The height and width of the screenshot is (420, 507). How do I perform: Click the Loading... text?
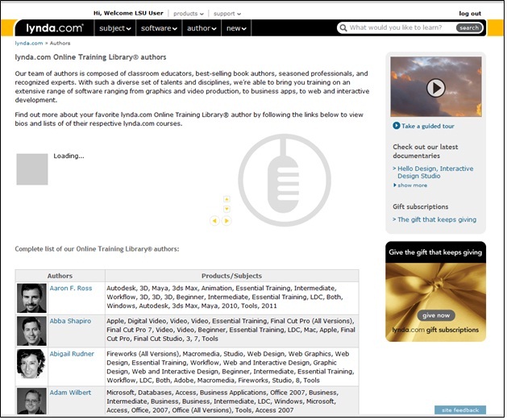point(69,156)
